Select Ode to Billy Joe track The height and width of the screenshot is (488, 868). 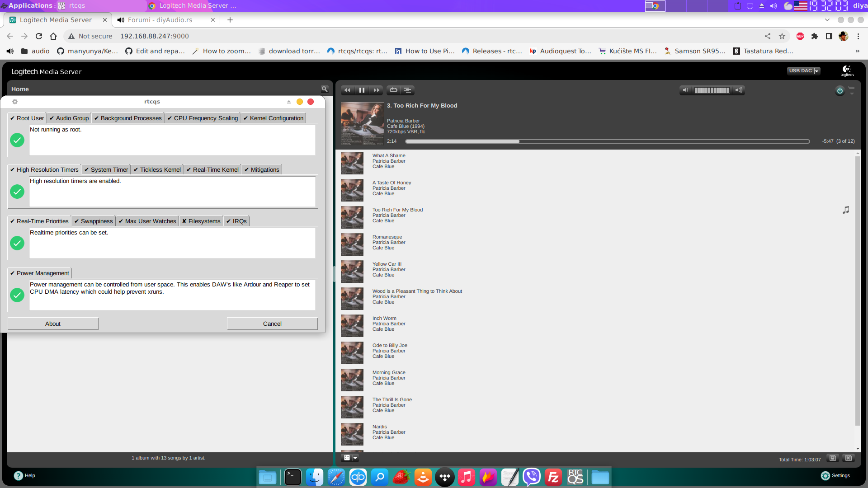click(390, 345)
